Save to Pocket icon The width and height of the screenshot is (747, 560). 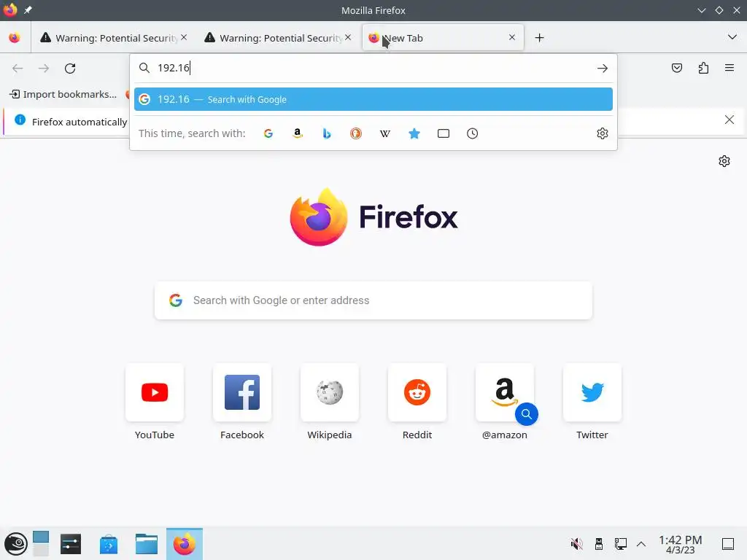(676, 68)
